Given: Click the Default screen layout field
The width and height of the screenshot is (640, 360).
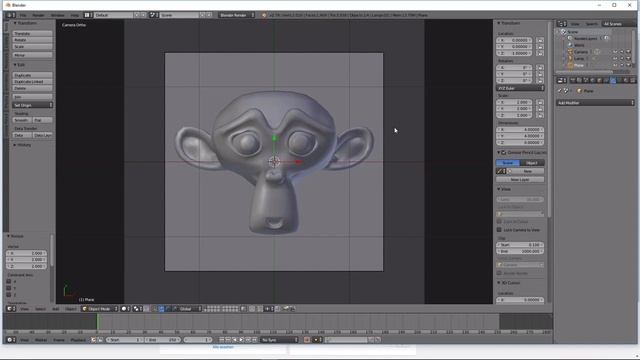Looking at the screenshot, I should pos(114,15).
